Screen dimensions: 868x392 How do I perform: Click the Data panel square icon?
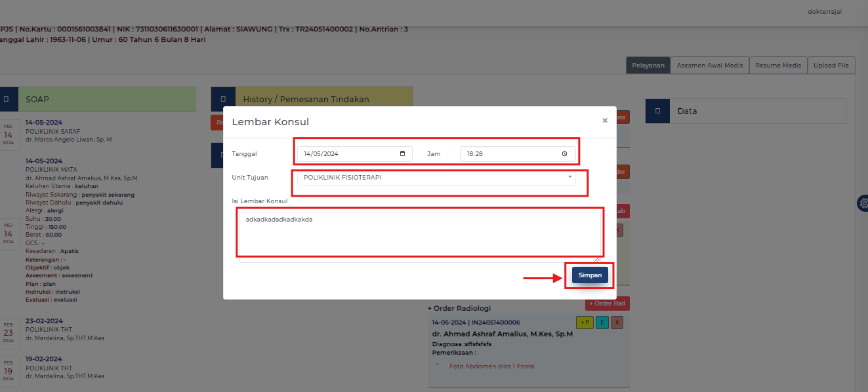coord(657,111)
